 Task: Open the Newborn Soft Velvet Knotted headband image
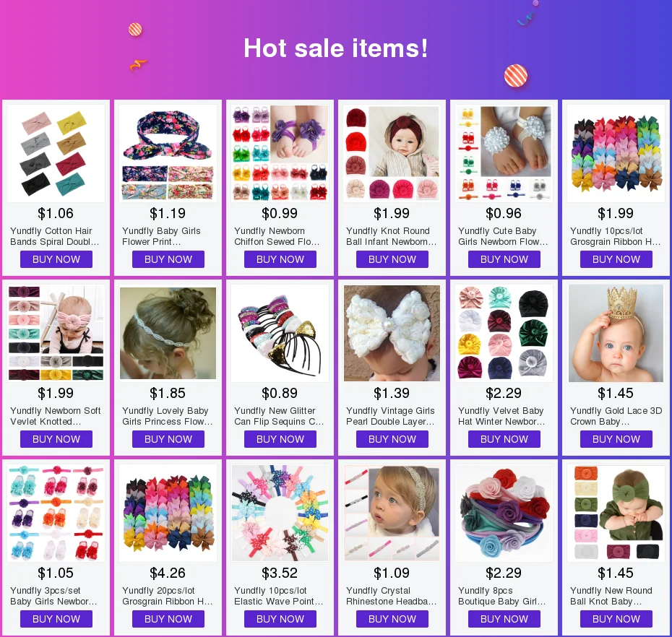pos(56,333)
